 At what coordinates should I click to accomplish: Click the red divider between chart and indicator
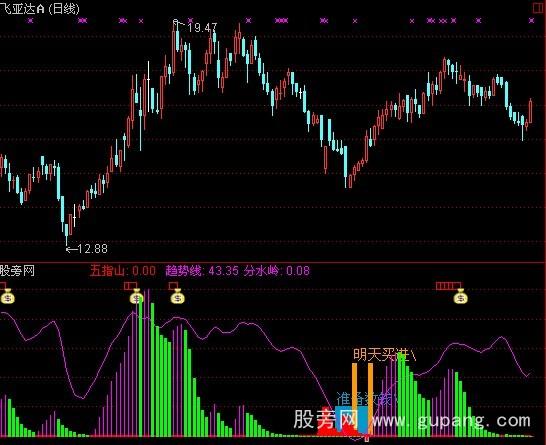click(273, 262)
